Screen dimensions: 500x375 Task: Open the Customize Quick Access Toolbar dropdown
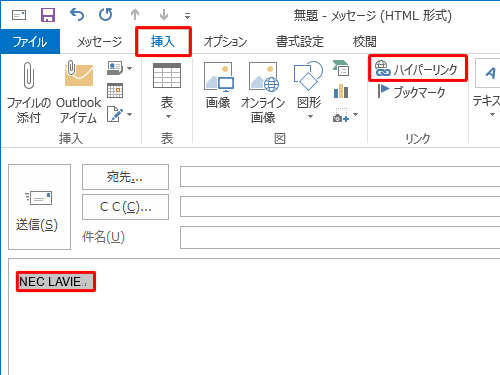point(187,16)
